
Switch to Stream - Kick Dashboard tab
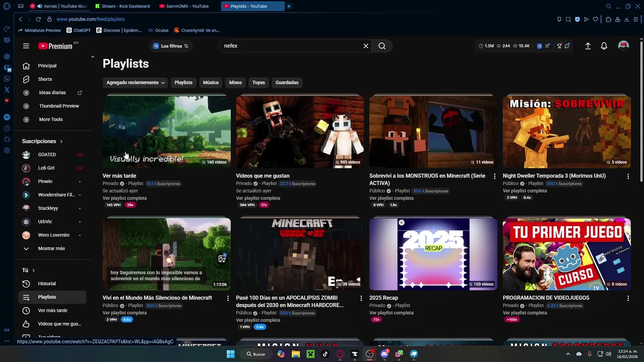point(123,6)
